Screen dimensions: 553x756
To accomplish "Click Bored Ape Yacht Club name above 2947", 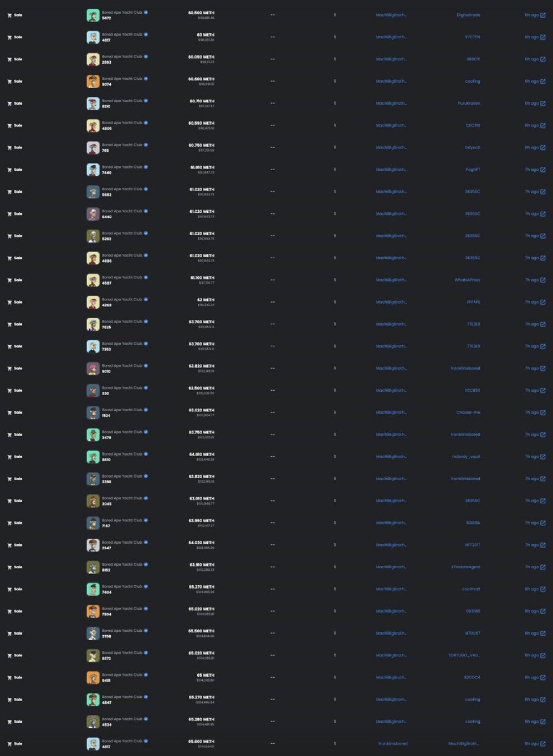I will (122, 542).
